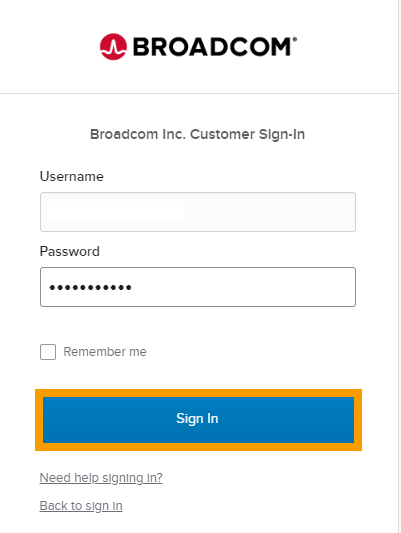401x533 pixels.
Task: Click the "Broadcom Inc. Customer Sign-In" heading
Action: coord(197,135)
